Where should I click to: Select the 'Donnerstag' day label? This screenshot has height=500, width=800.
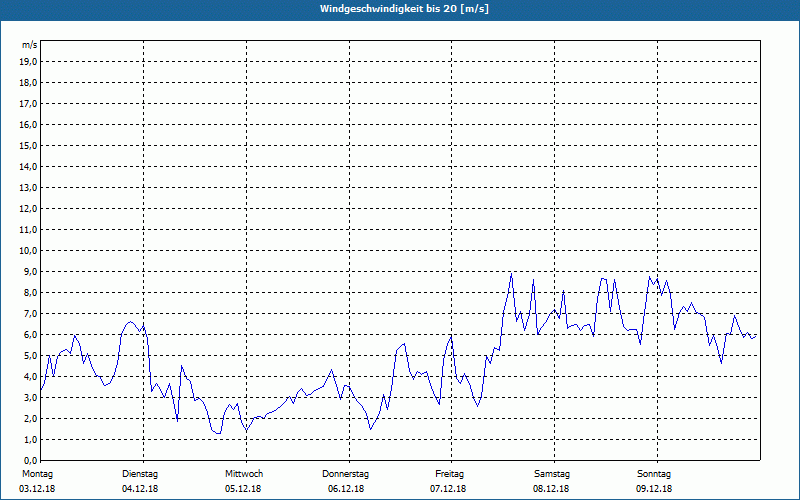click(x=345, y=474)
